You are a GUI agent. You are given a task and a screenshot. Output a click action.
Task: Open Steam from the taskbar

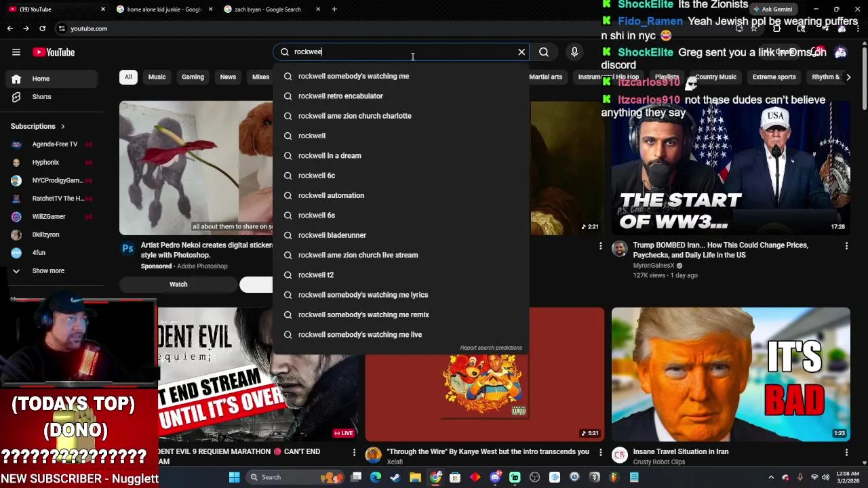[395, 477]
